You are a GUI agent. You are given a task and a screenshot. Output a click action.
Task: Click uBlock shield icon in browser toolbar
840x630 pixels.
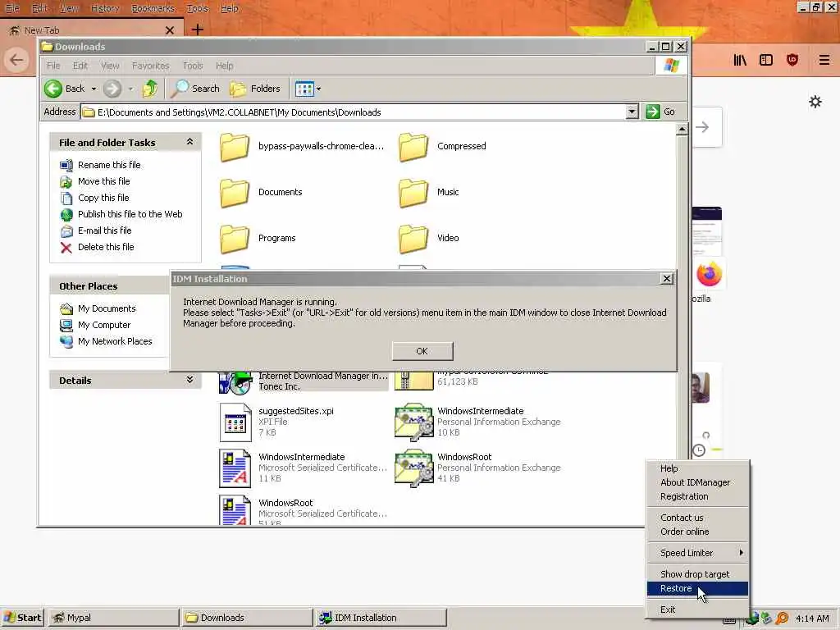(x=792, y=60)
